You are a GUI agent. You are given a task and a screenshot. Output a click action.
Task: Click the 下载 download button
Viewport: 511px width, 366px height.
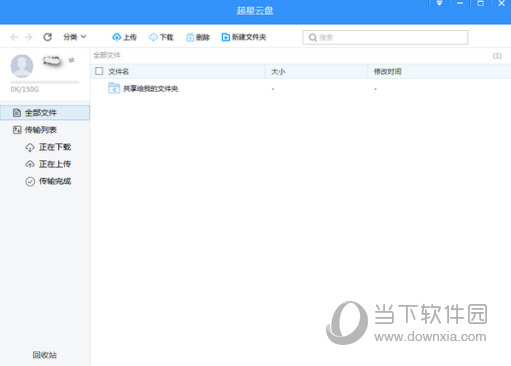tap(161, 37)
